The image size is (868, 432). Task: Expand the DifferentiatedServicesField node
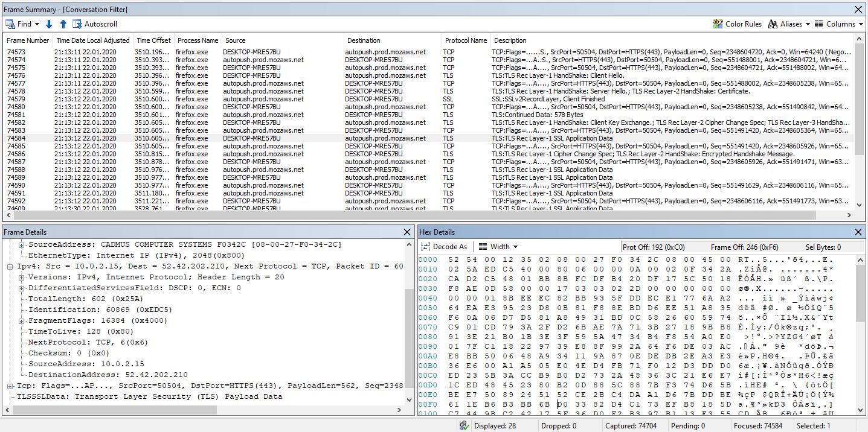(22, 288)
